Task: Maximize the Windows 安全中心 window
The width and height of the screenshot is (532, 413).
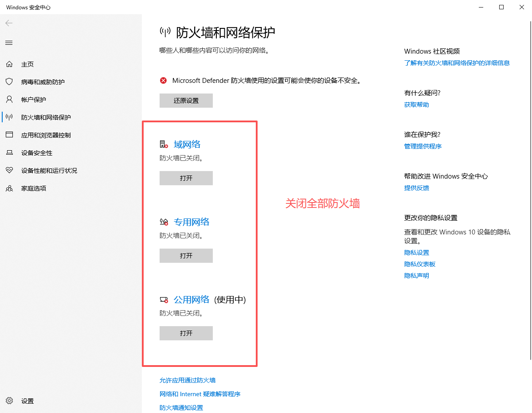Action: [501, 7]
